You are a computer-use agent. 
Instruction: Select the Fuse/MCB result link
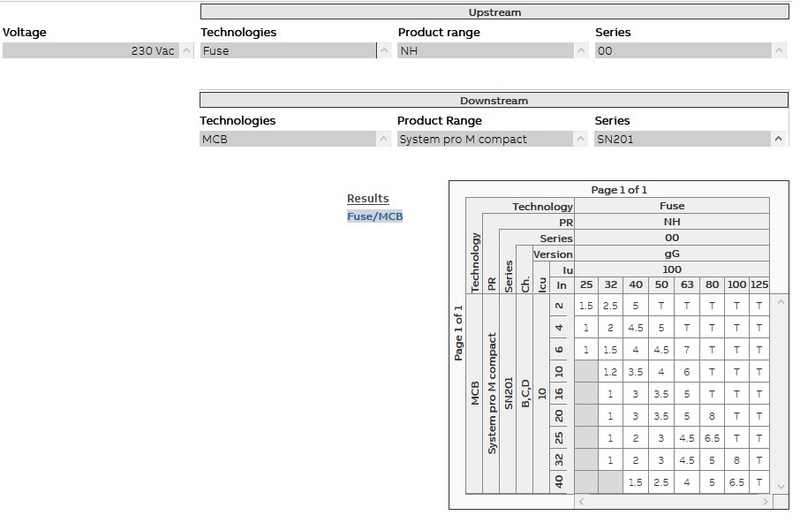coord(374,216)
